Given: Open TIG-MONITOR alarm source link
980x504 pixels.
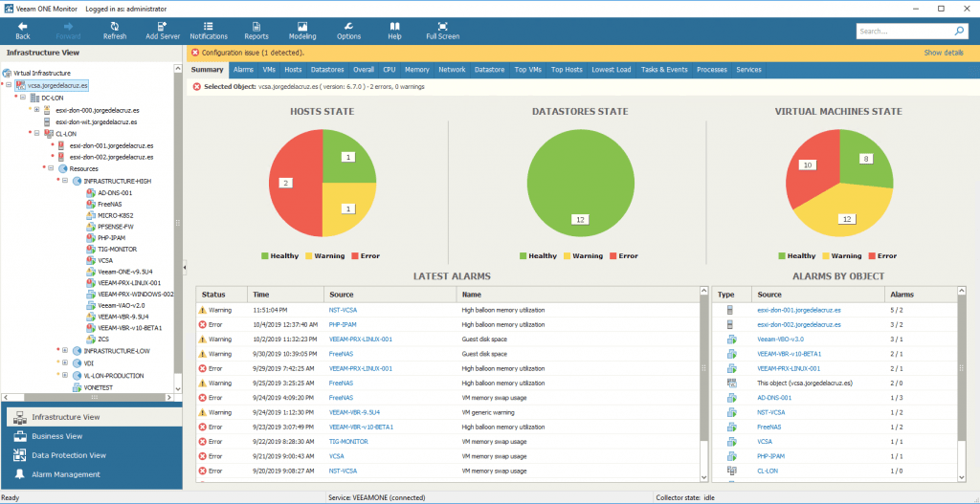Looking at the screenshot, I should [348, 441].
